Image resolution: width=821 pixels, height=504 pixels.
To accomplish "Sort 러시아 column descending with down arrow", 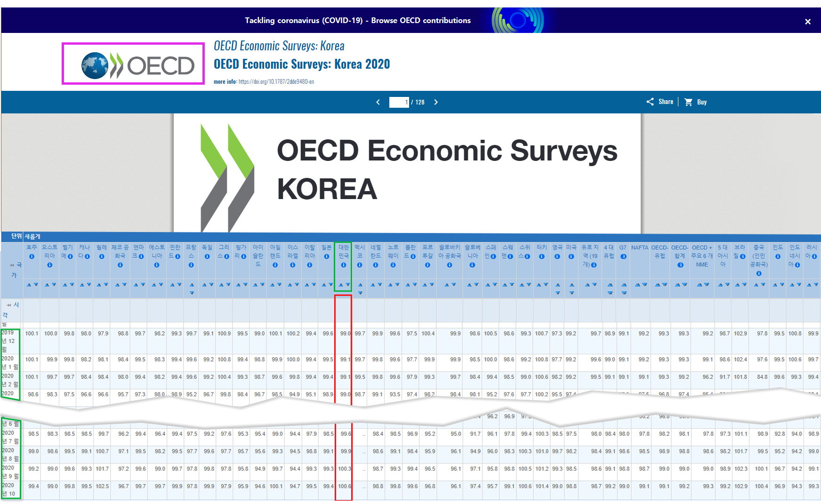I will (x=816, y=285).
